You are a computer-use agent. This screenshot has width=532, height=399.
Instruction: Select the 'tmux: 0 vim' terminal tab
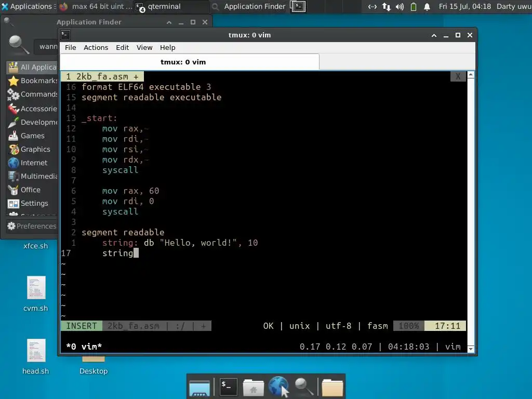pyautogui.click(x=190, y=62)
